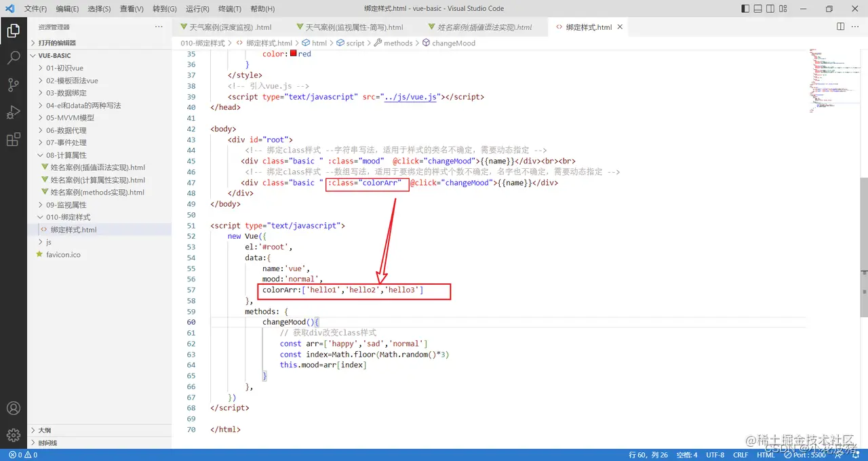Open the Source Control view
This screenshot has width=868, height=461.
13,85
